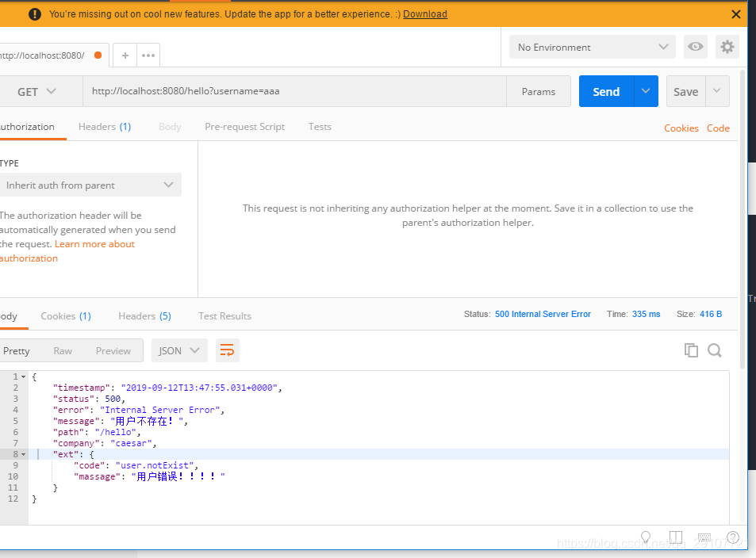Switch to the request Headers (1) tab
The image size is (756, 558).
point(105,127)
